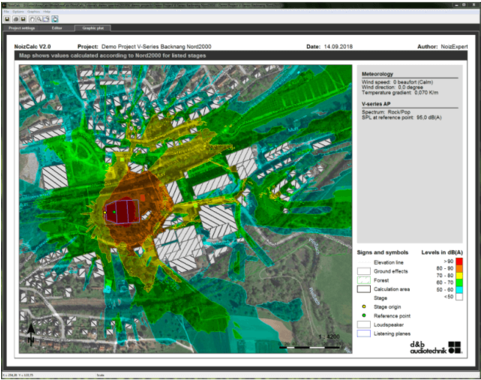This screenshot has height=380, width=481.
Task: Click the orange 80 - 90 legend swatch
Action: coord(459,269)
